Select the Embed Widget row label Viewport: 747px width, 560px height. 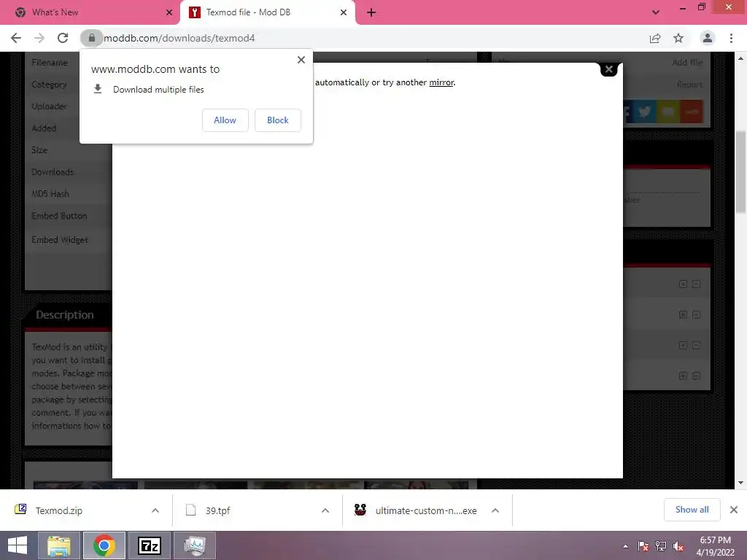point(60,239)
